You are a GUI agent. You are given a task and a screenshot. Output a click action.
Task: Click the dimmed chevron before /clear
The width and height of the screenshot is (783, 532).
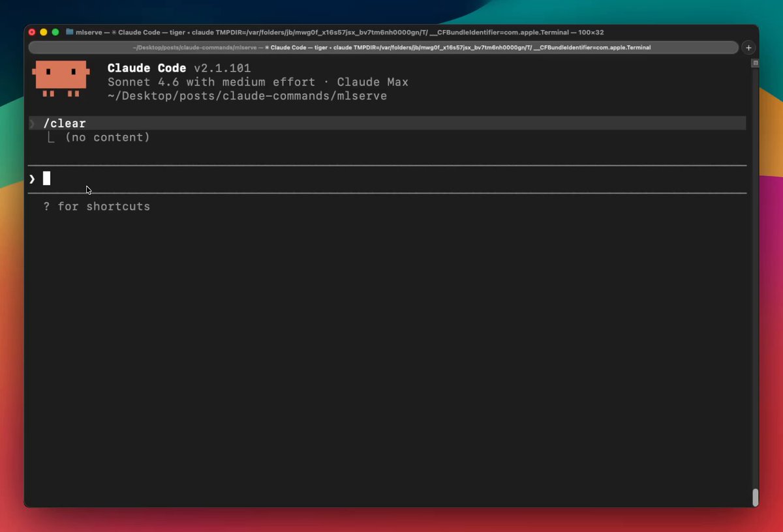32,124
